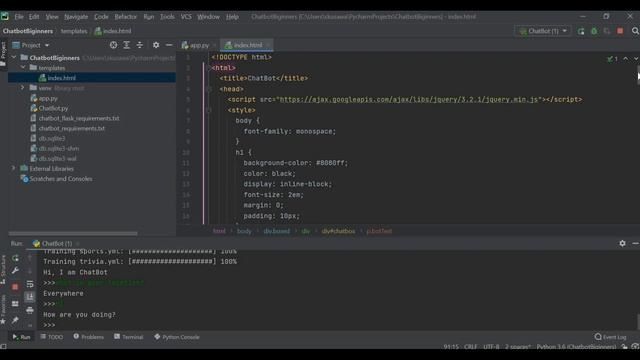Open the Tools menu
This screenshot has width=640, height=360.
pyautogui.click(x=167, y=17)
